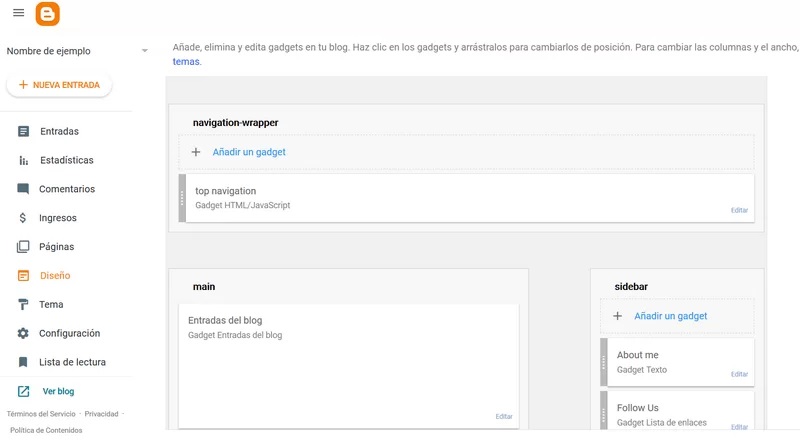Screen dimensions: 800x440
Task: Click the Tema paint roller icon
Action: click(23, 305)
